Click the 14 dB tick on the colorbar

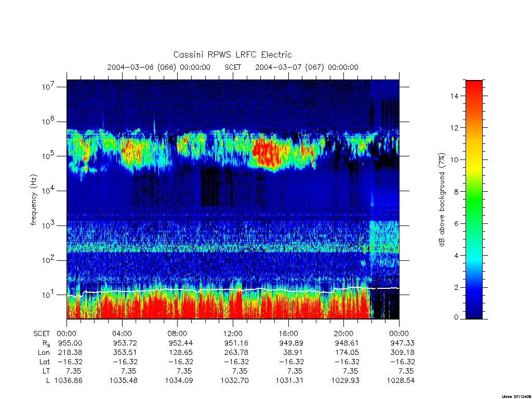coord(454,96)
